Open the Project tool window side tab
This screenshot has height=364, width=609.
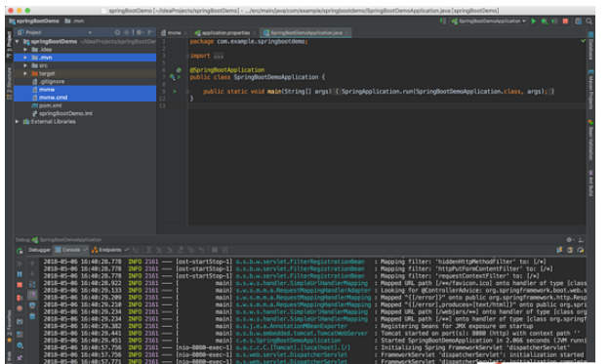click(x=10, y=45)
